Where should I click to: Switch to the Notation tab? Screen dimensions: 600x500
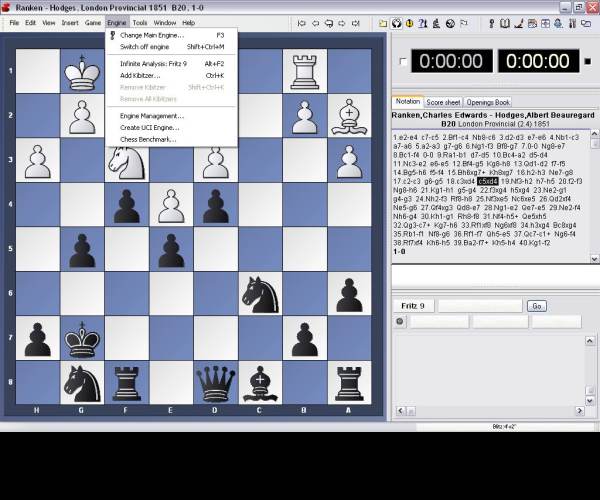tap(408, 102)
